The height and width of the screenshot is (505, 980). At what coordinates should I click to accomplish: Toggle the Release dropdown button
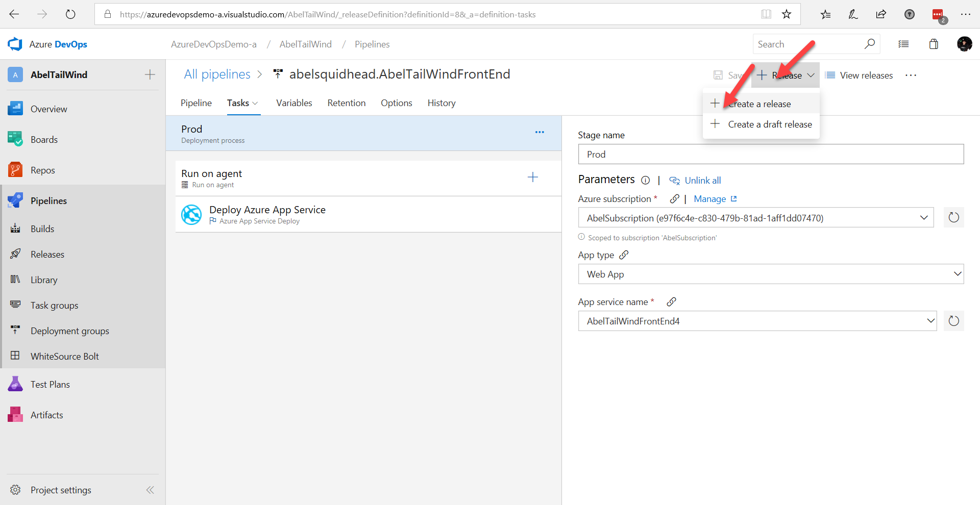click(x=786, y=75)
